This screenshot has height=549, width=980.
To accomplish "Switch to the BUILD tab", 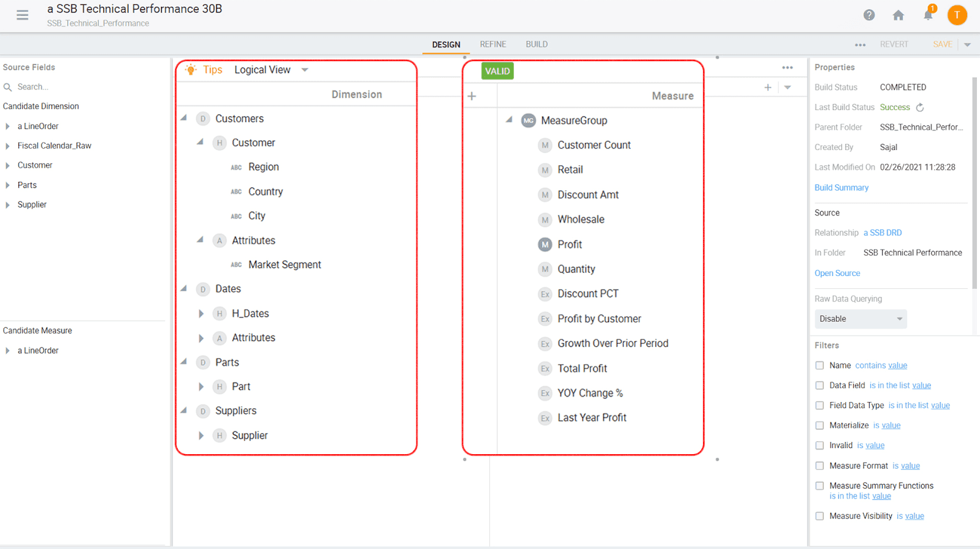I will click(x=537, y=44).
